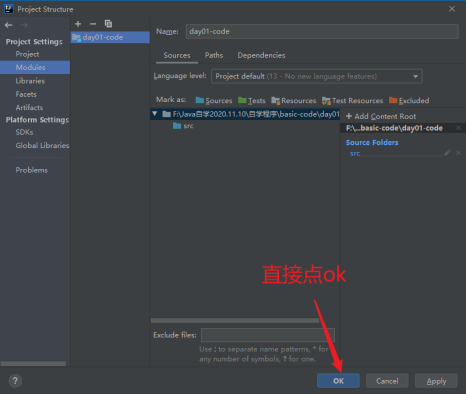Image resolution: width=467 pixels, height=394 pixels.
Task: Open Artifacts settings
Action: [x=29, y=108]
